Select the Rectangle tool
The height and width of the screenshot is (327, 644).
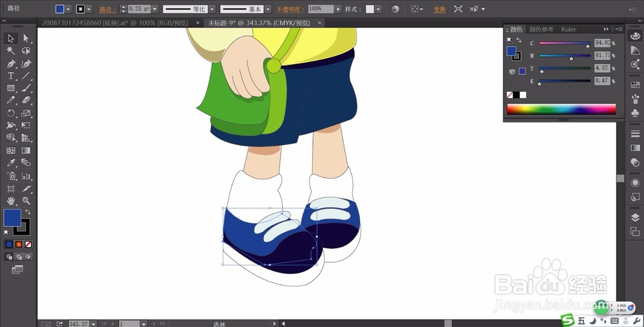(11, 88)
